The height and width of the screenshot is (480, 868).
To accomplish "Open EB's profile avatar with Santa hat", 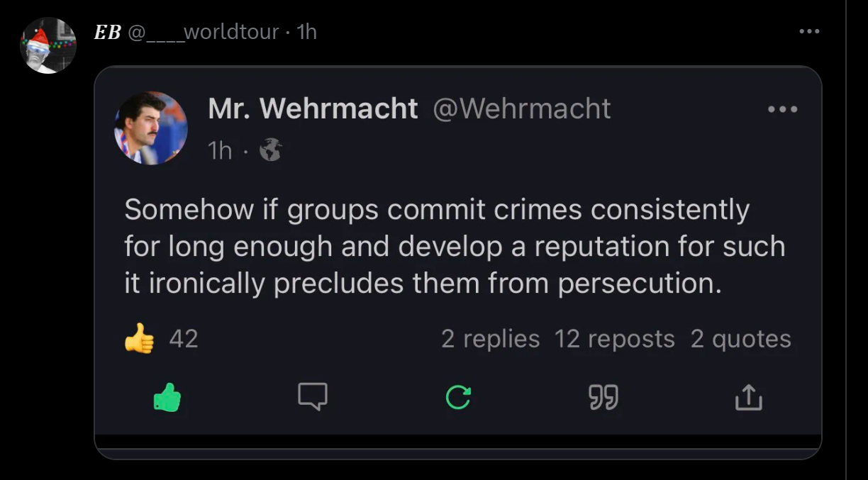I will (x=48, y=45).
